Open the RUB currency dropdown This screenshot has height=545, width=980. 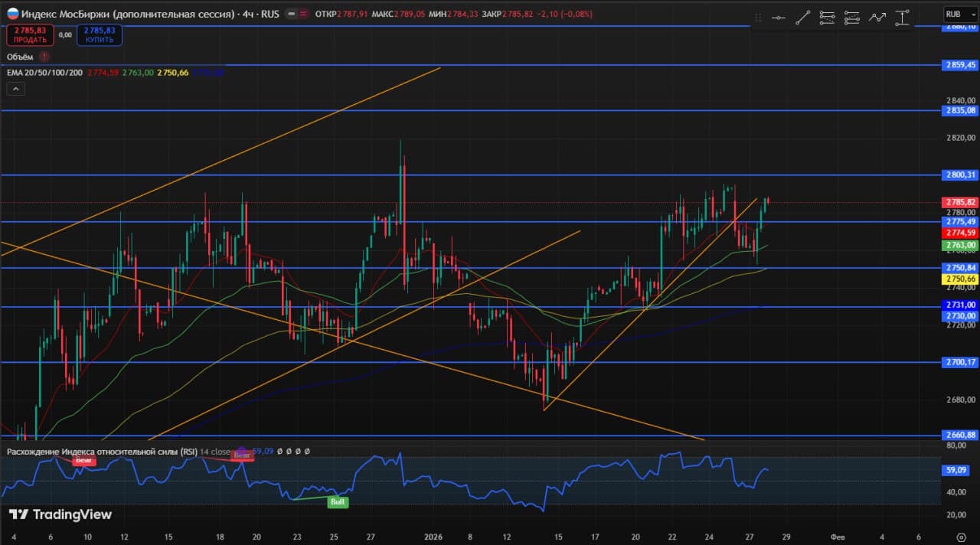pyautogui.click(x=955, y=14)
